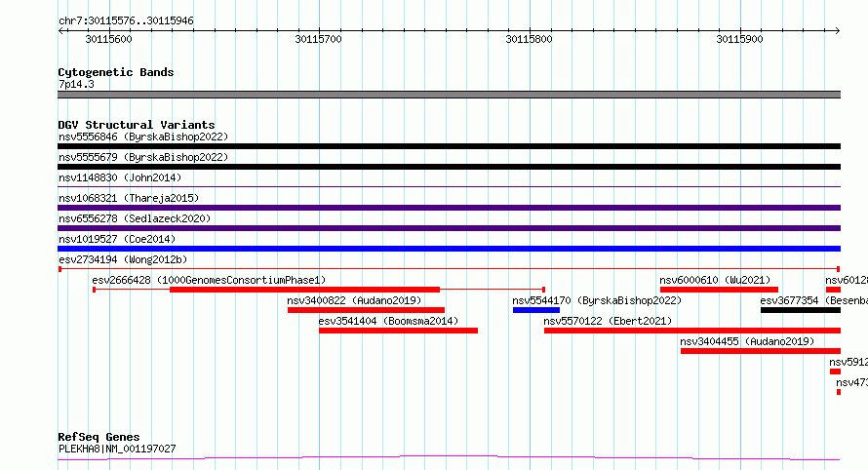This screenshot has width=868, height=470.
Task: Open nsv3400822 (Audano2019) variant label
Action: (354, 300)
